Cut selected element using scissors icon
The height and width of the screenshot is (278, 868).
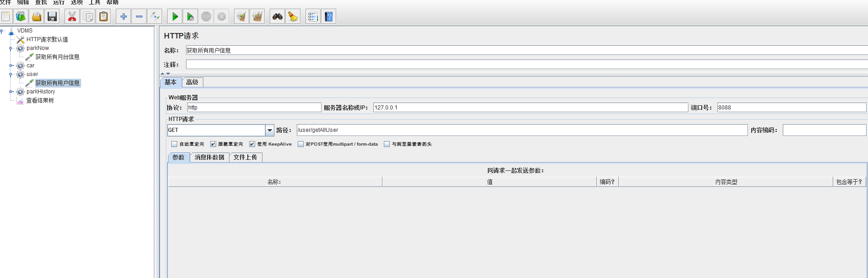pyautogui.click(x=72, y=16)
